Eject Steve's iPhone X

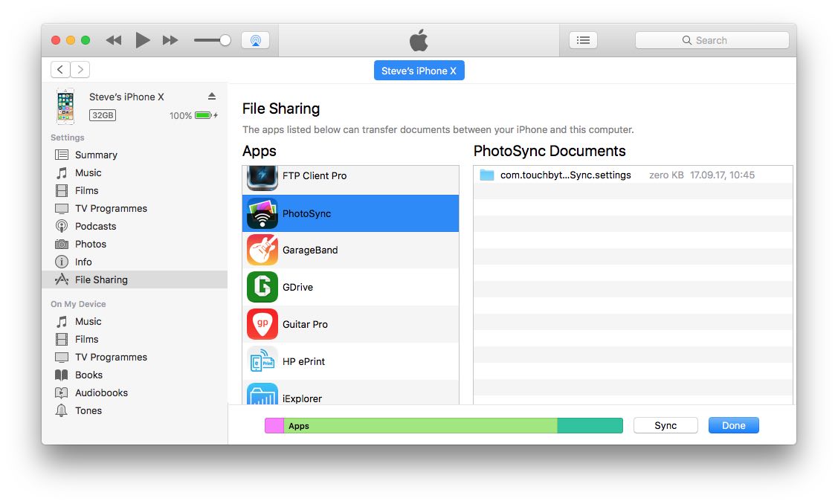[x=212, y=96]
